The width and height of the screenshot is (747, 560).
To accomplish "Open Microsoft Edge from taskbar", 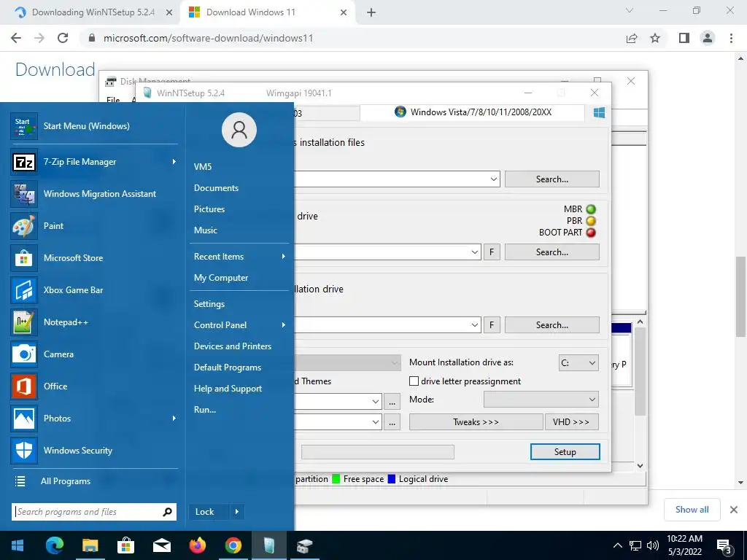I will (x=54, y=545).
